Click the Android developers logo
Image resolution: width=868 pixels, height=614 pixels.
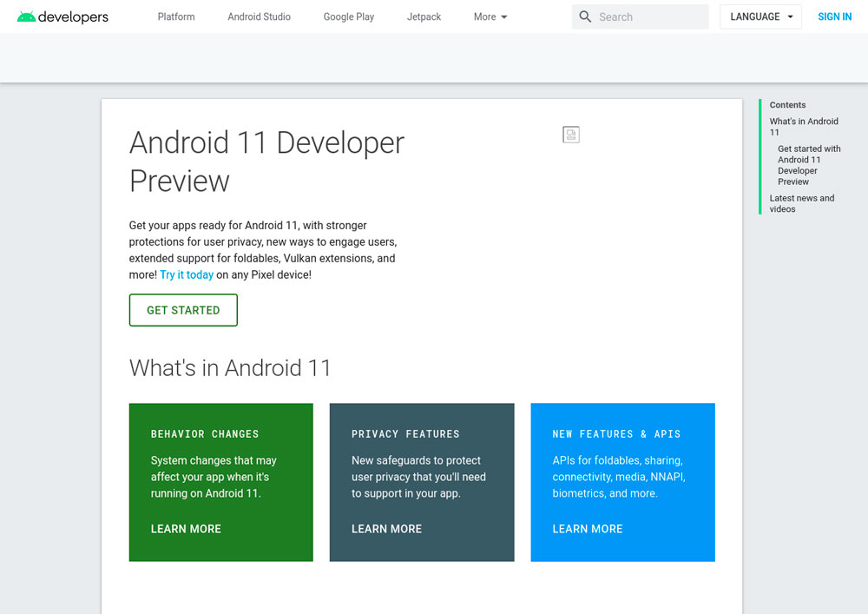coord(62,17)
